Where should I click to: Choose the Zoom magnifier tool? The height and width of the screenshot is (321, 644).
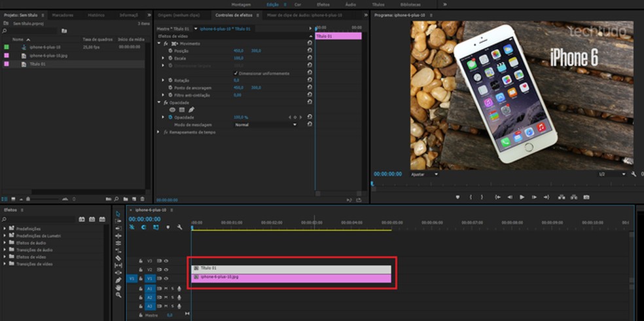tap(118, 295)
